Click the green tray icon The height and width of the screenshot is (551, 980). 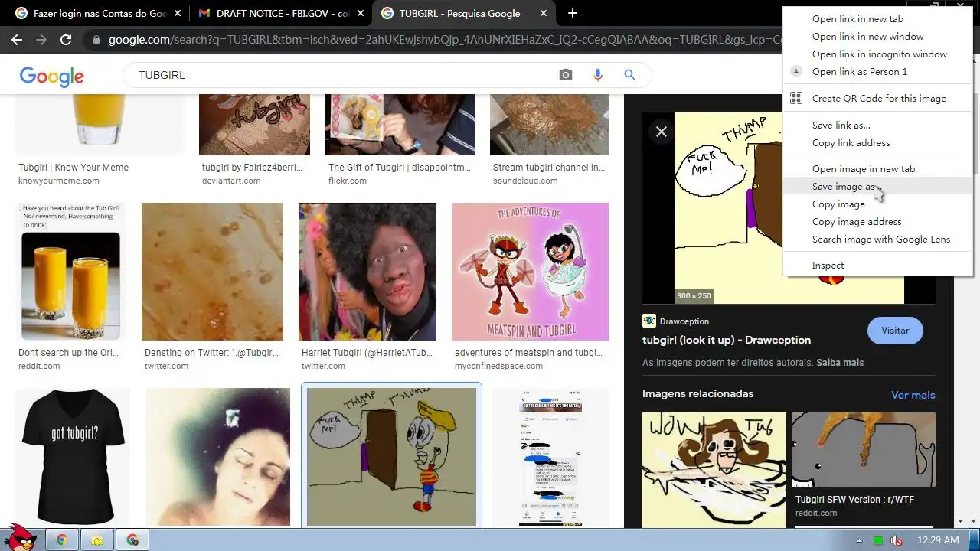coord(878,540)
